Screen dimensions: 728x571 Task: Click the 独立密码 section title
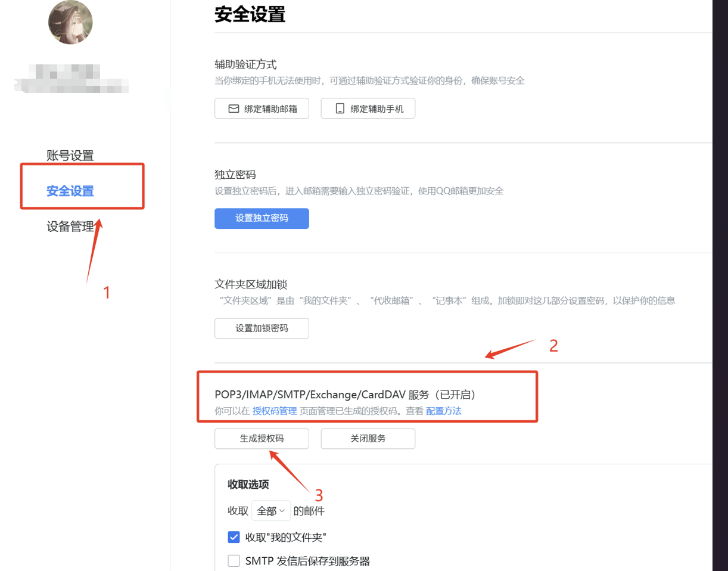pyautogui.click(x=235, y=175)
